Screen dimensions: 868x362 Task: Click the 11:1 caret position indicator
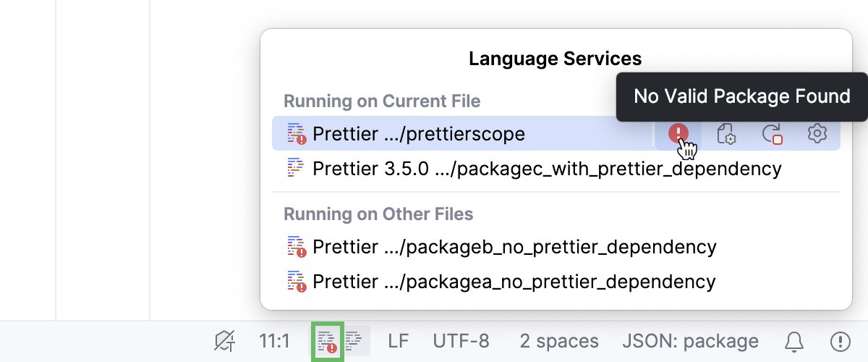tap(274, 341)
